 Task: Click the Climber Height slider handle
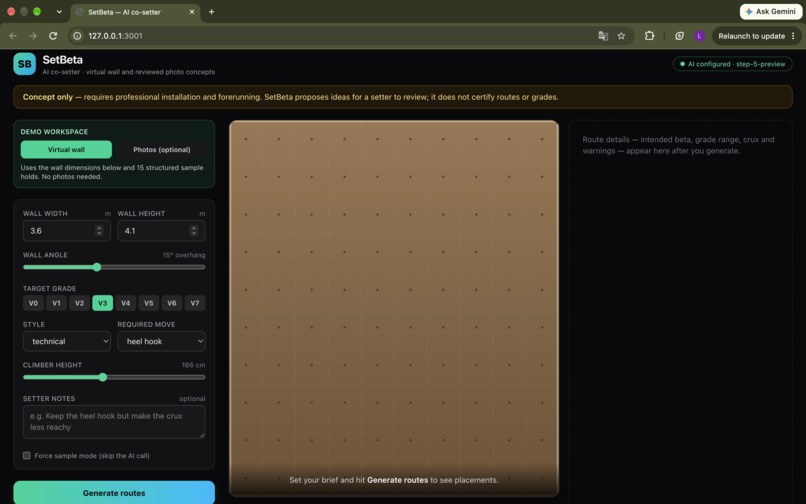point(103,377)
